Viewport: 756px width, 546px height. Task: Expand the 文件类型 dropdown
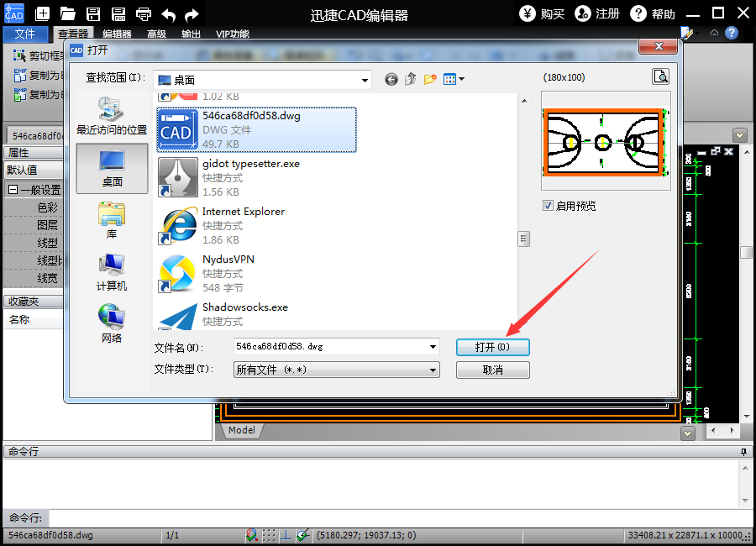click(433, 370)
